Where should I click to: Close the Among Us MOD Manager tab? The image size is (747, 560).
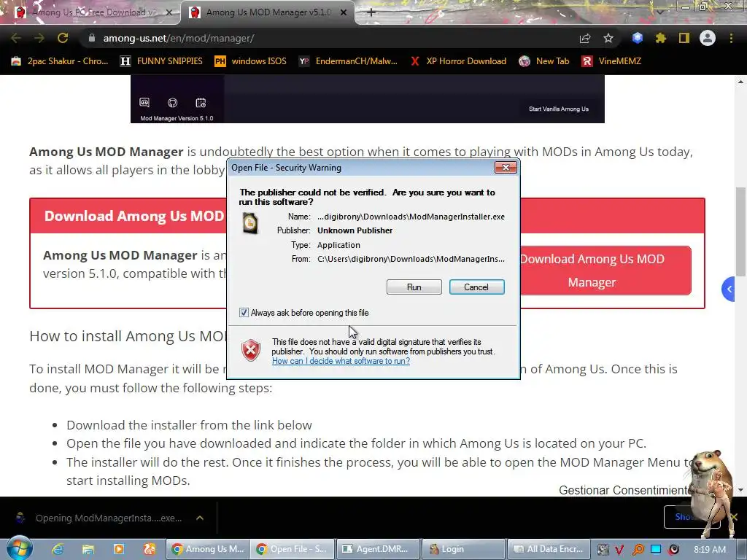tap(344, 12)
